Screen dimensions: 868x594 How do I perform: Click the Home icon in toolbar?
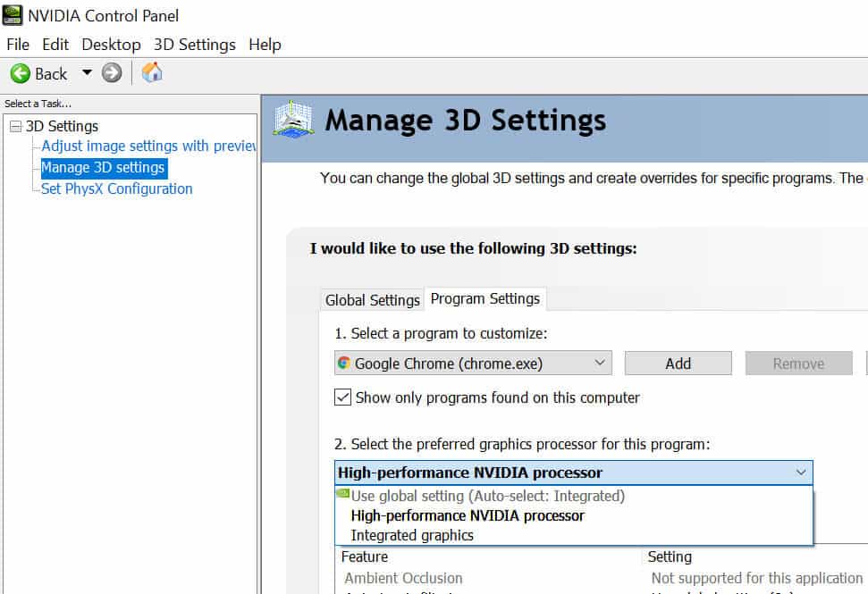pyautogui.click(x=153, y=73)
